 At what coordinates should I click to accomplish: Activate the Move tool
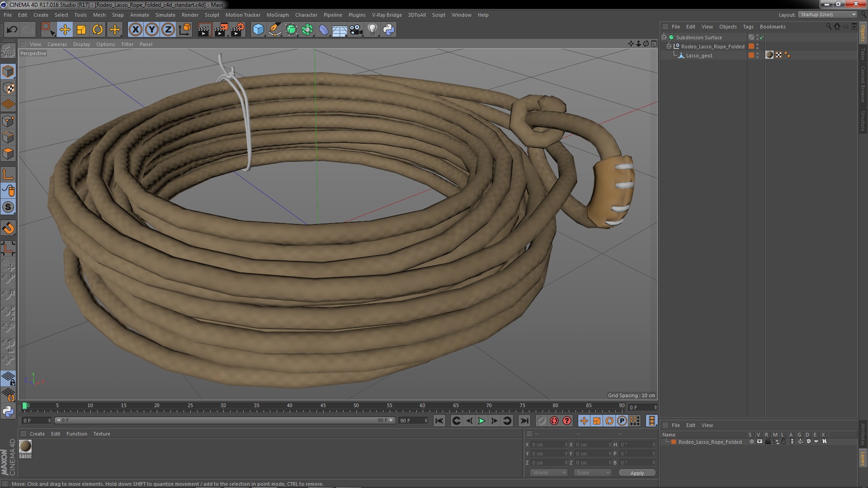click(x=65, y=30)
